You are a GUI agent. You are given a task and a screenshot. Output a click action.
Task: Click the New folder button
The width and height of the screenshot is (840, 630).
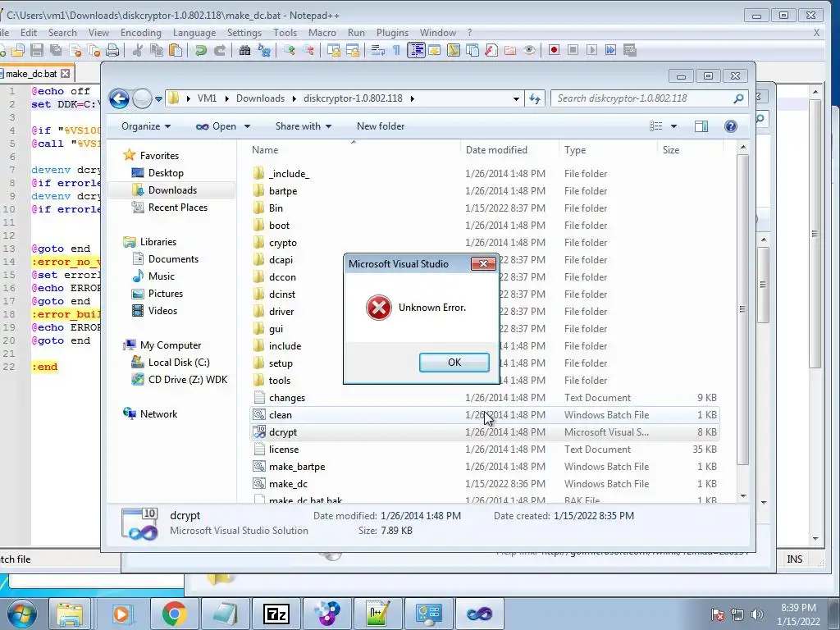coord(381,126)
